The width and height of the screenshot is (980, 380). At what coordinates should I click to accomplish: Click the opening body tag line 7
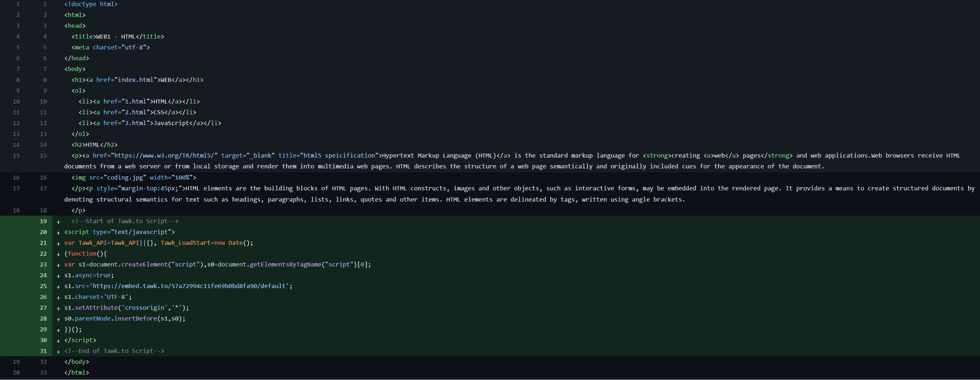[x=75, y=69]
